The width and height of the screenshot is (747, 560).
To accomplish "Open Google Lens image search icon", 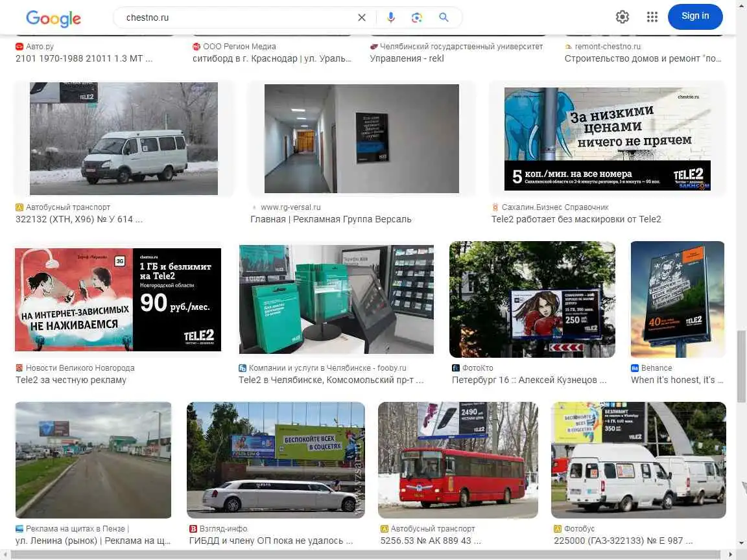I will [417, 17].
